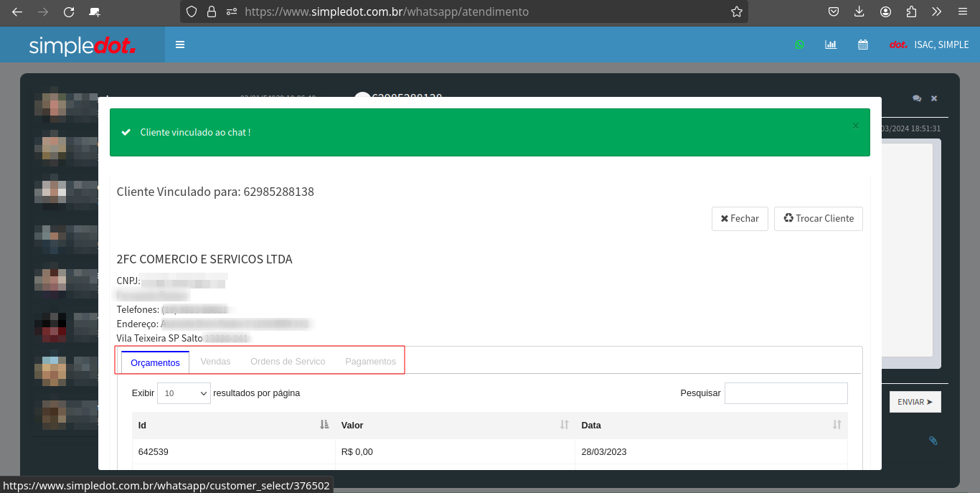Viewport: 980px width, 493px height.
Task: Click the chat bubbles icon
Action: [x=917, y=98]
